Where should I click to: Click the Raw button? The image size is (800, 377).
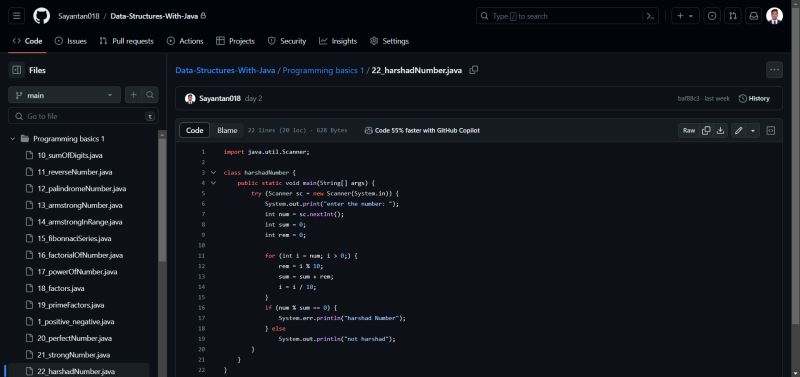tap(689, 131)
